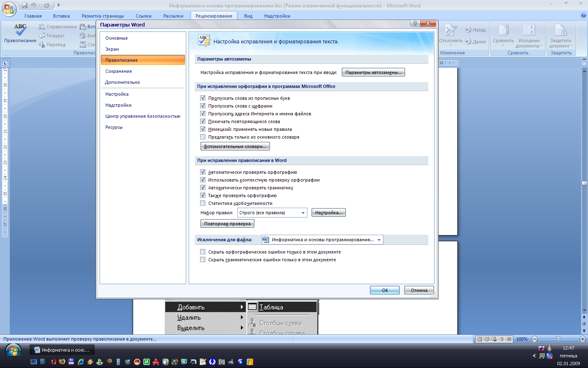This screenshot has height=368, width=588.
Task: Switch to print layout view in status bar
Action: click(479, 339)
